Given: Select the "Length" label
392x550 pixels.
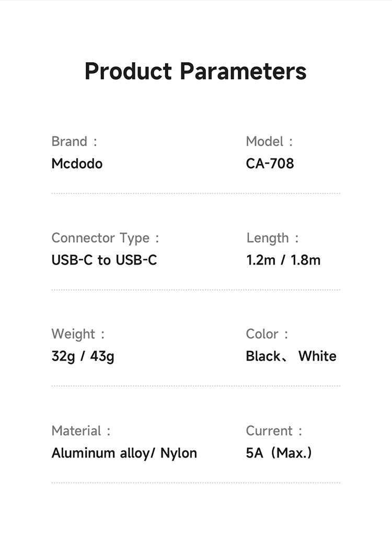Looking at the screenshot, I should [x=268, y=238].
